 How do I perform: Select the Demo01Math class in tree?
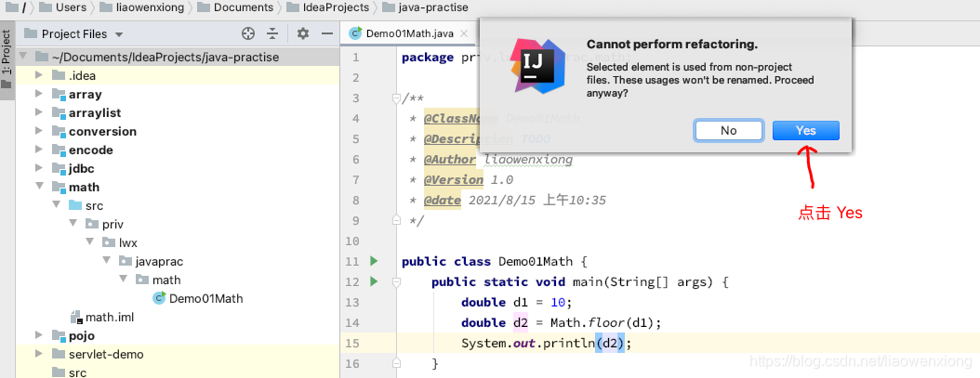pyautogui.click(x=205, y=299)
